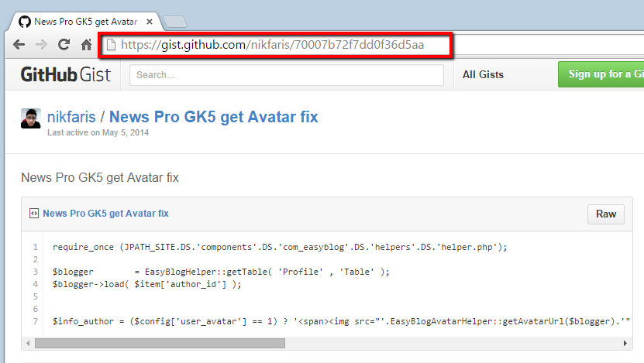644x363 pixels.
Task: Open the News Pro GK5 get Avatar fix title link
Action: pyautogui.click(x=214, y=117)
